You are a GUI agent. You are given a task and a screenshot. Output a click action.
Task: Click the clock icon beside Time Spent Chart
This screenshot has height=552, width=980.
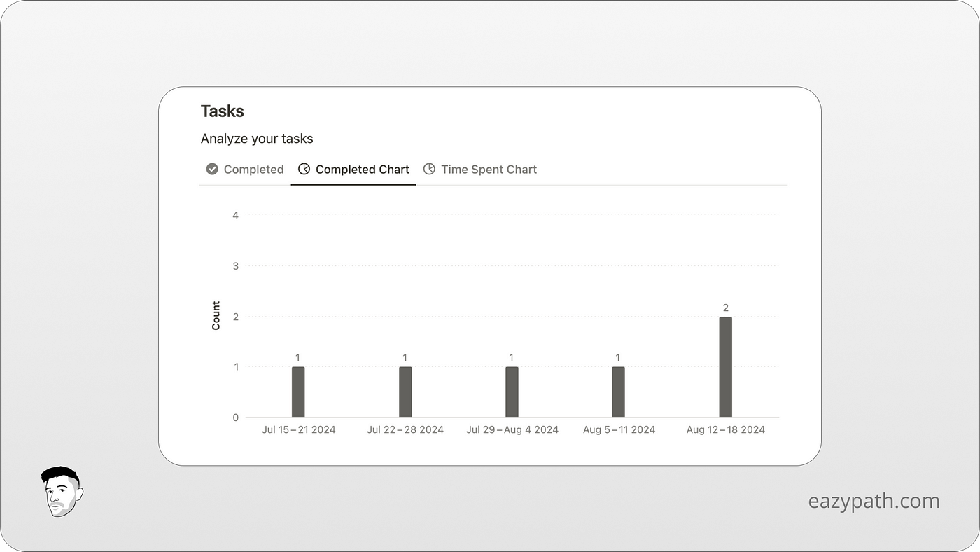coord(430,169)
